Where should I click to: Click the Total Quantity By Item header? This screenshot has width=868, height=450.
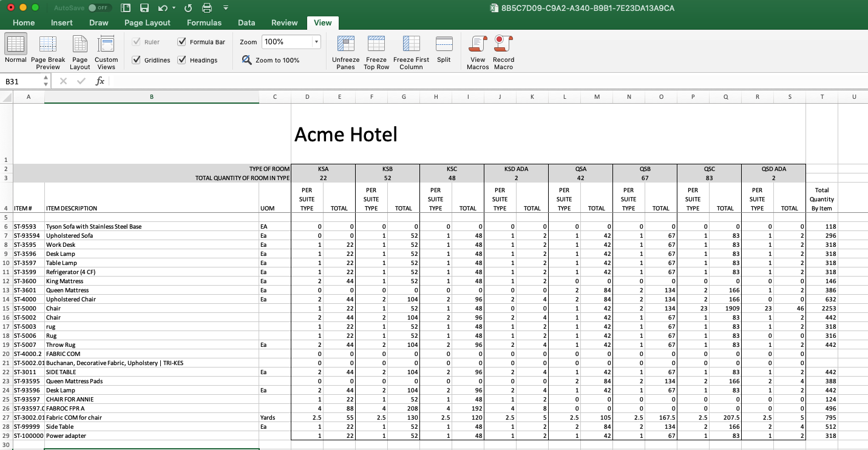click(x=822, y=198)
